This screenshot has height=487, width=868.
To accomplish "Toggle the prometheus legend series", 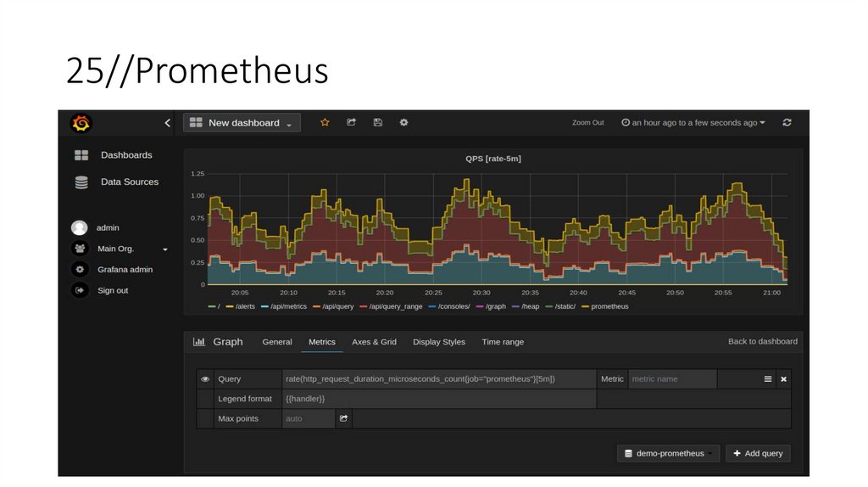I will coord(605,306).
